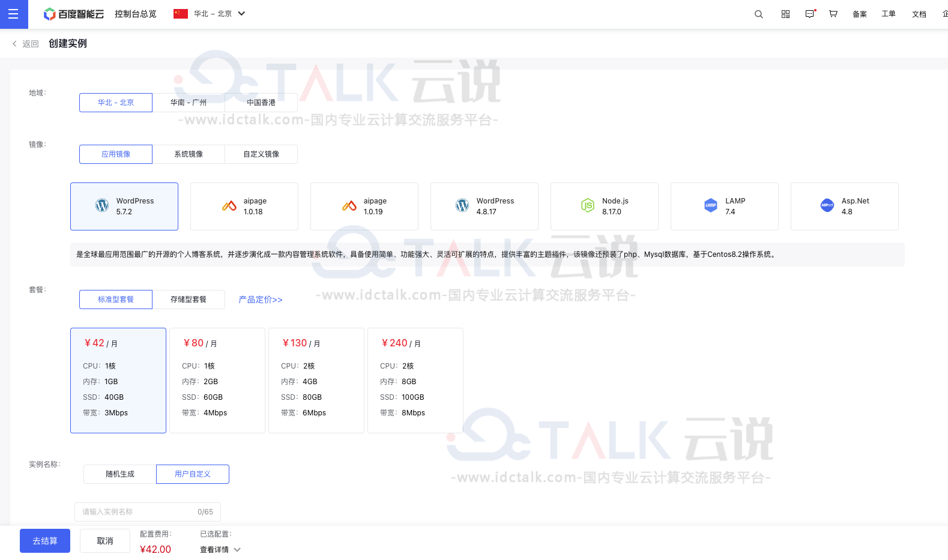
Task: Open 文档 in top bar
Action: coord(919,14)
